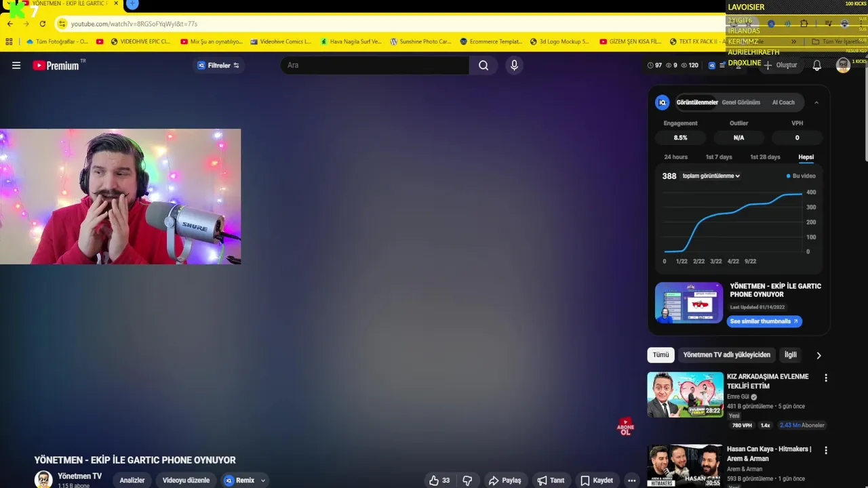
Task: Click site info icon in address bar
Action: 62,24
